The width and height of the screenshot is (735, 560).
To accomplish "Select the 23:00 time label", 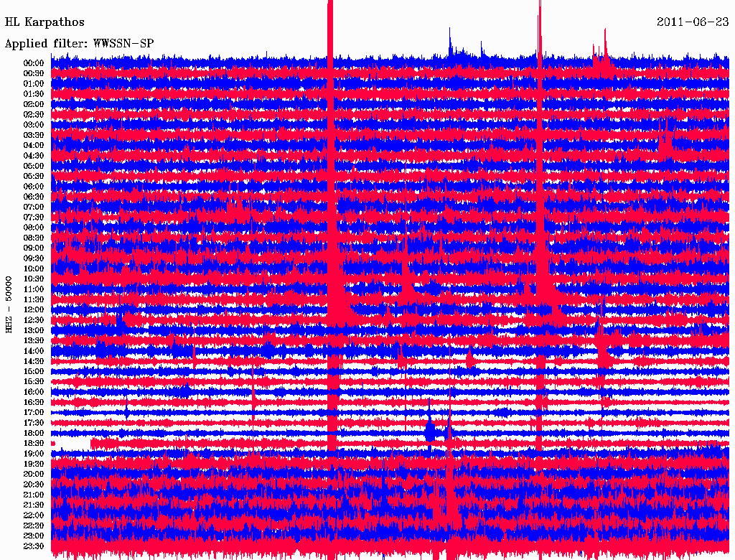I will click(34, 536).
